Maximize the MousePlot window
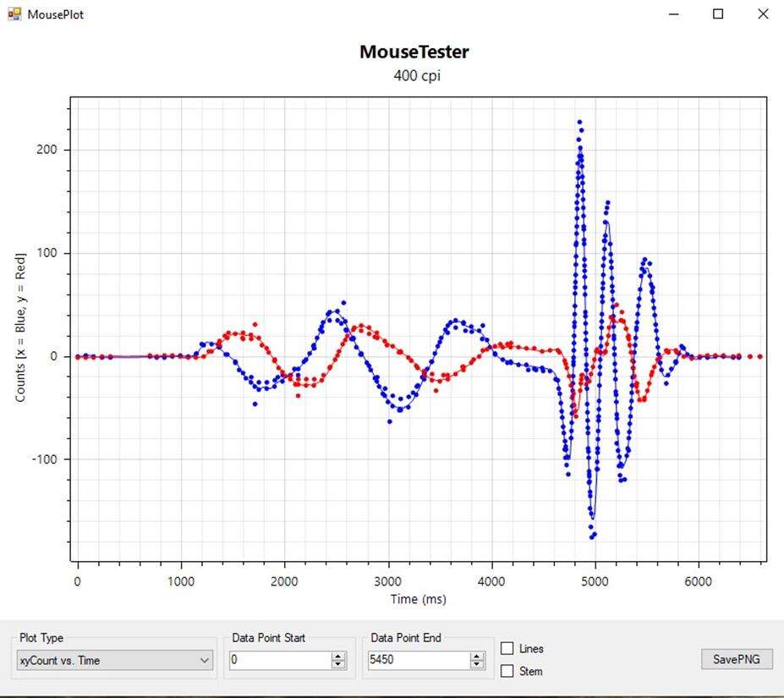This screenshot has height=698, width=784. tap(717, 14)
